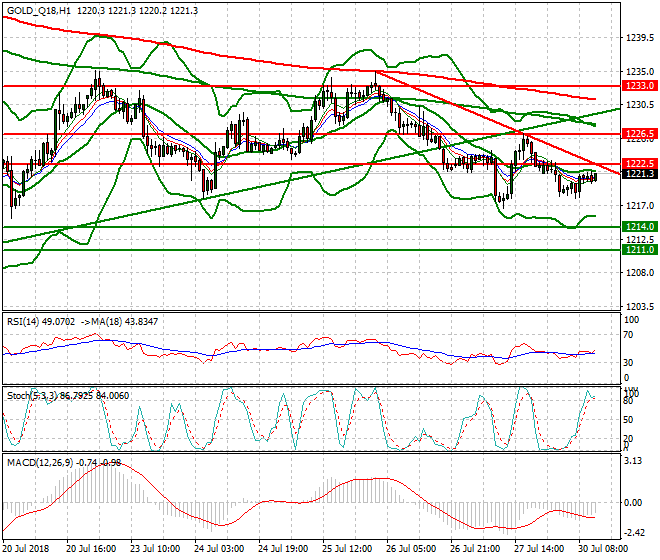Select the red 1222.5 resistance price label

[640, 163]
